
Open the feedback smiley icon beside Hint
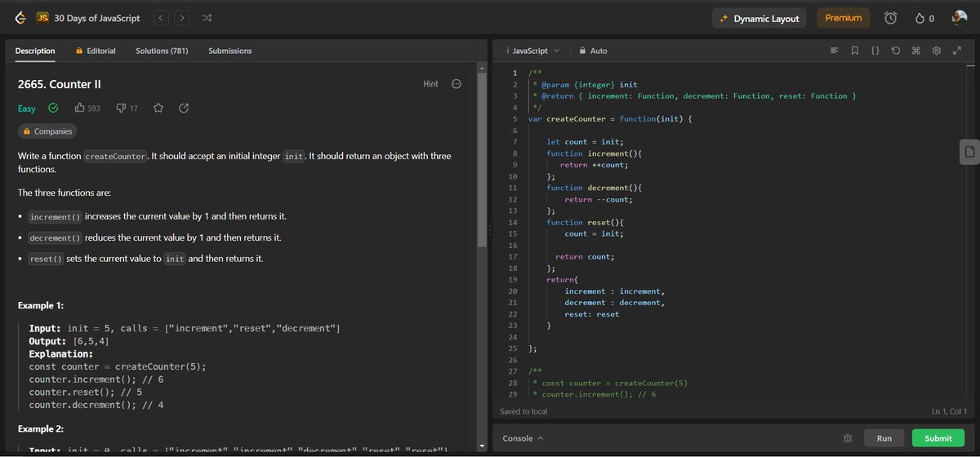point(457,84)
